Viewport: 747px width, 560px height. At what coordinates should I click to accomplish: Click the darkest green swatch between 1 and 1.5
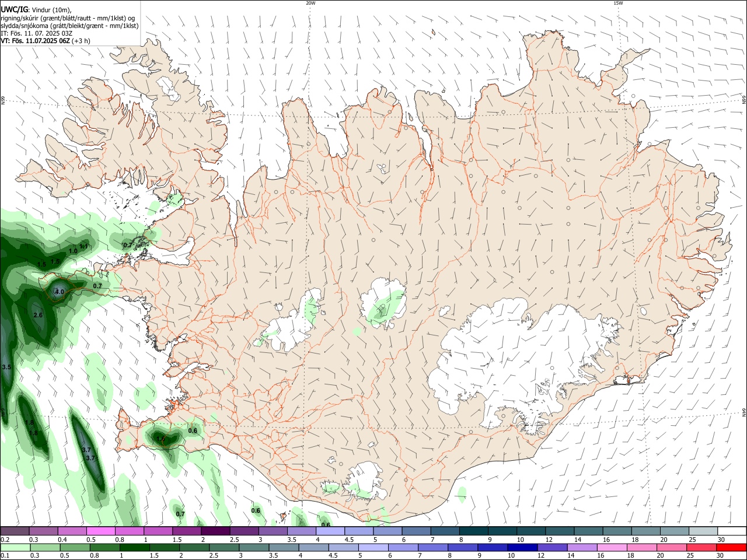pyautogui.click(x=134, y=548)
